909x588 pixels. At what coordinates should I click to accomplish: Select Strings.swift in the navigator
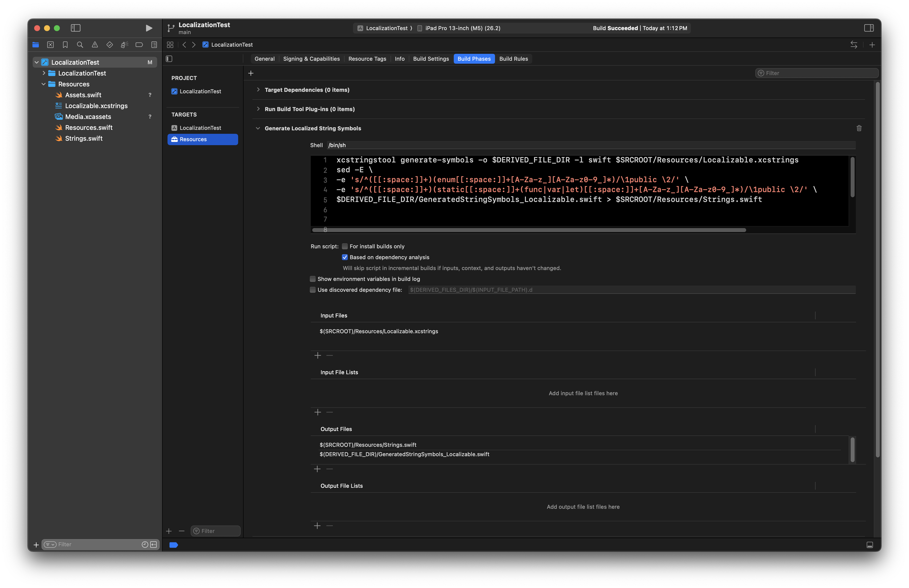(x=84, y=138)
